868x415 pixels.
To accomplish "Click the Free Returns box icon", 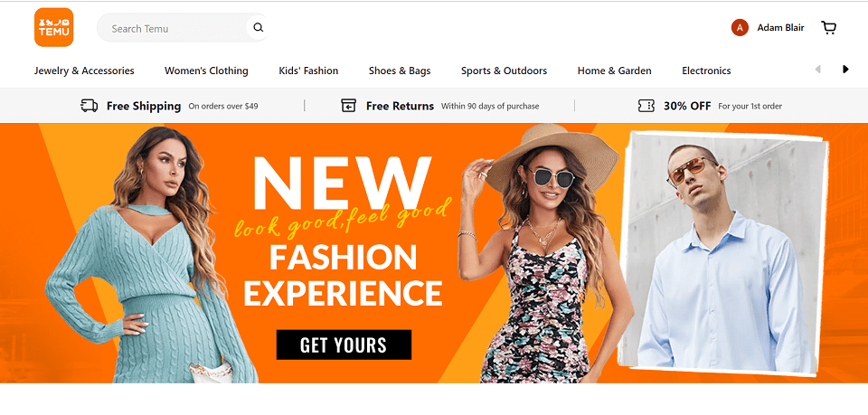I will (x=348, y=105).
